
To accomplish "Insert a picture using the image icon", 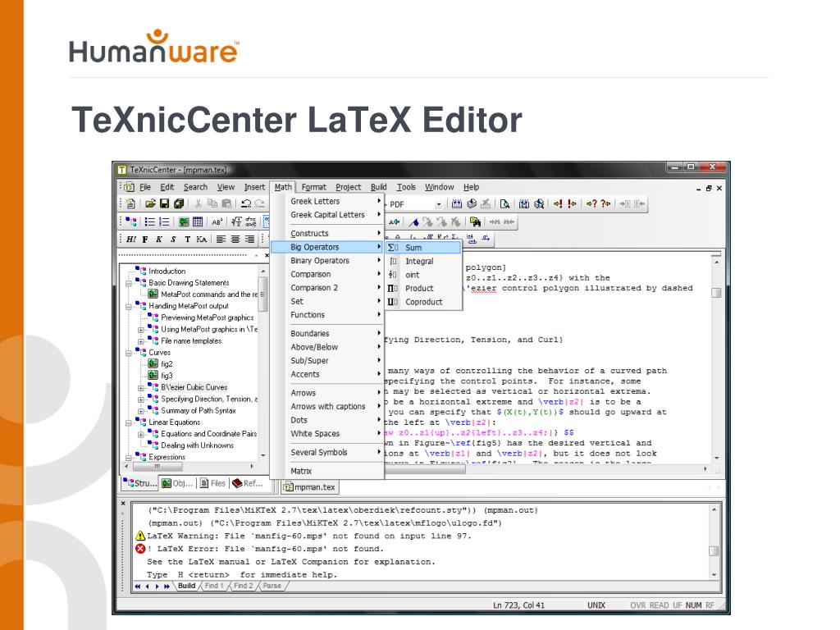I will pos(184,221).
